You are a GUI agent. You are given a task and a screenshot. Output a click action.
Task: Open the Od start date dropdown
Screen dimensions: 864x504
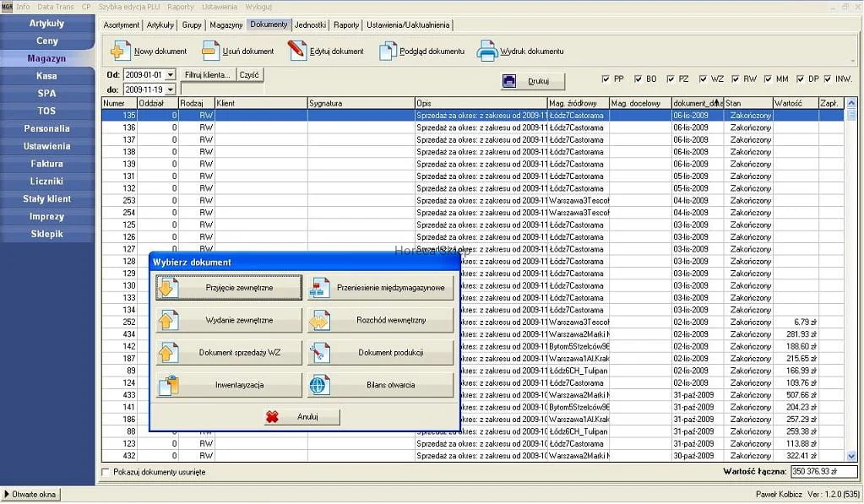coord(170,75)
